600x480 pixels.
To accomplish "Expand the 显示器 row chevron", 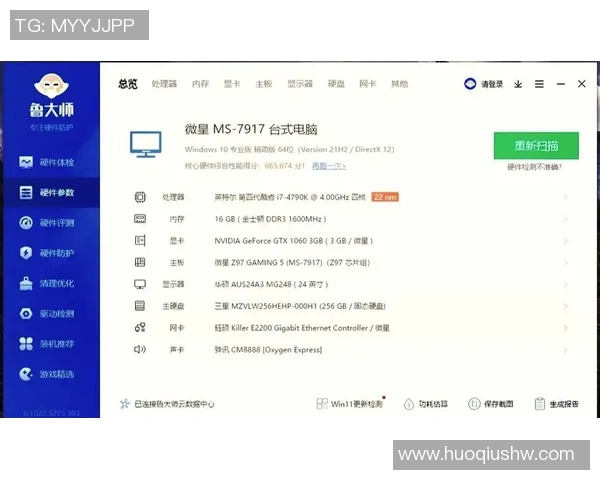I will point(566,284).
